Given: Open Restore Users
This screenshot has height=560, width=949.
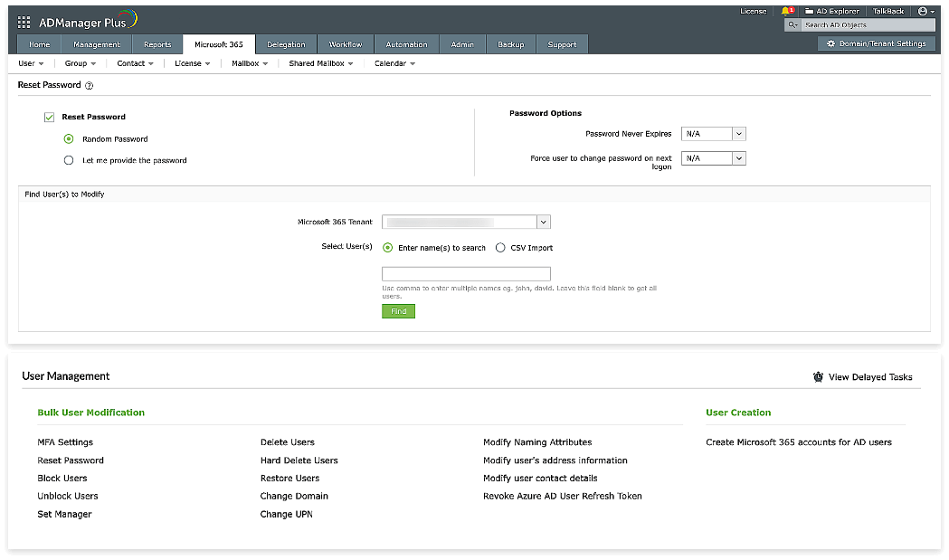Looking at the screenshot, I should [x=289, y=479].
